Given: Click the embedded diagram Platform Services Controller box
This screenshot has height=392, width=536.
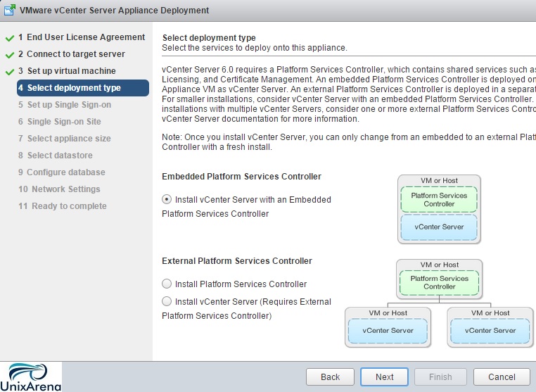Looking at the screenshot, I should click(x=439, y=199).
